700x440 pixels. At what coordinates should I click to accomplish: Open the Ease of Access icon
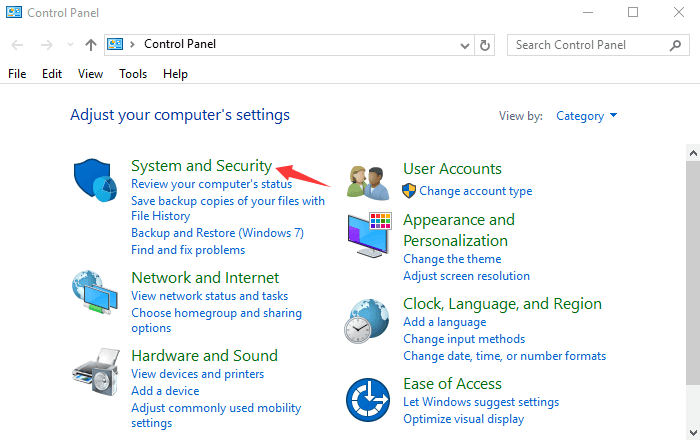point(368,400)
